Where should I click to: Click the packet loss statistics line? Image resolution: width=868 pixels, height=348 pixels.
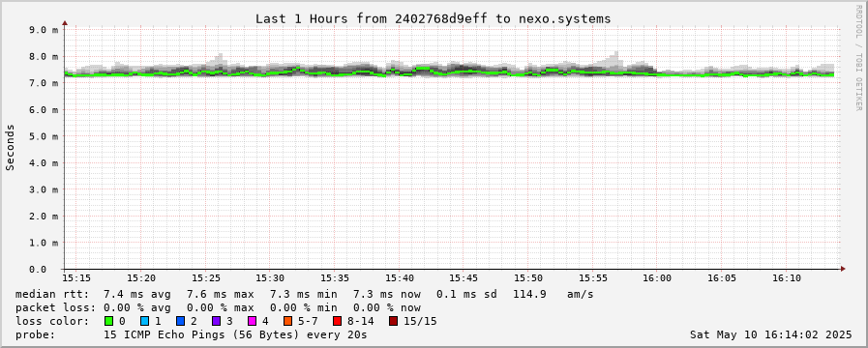click(218, 307)
